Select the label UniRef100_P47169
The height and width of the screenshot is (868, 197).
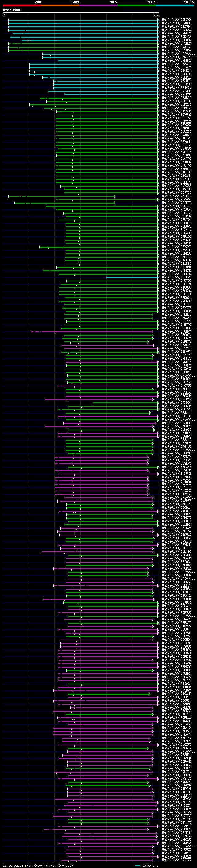coord(176,494)
